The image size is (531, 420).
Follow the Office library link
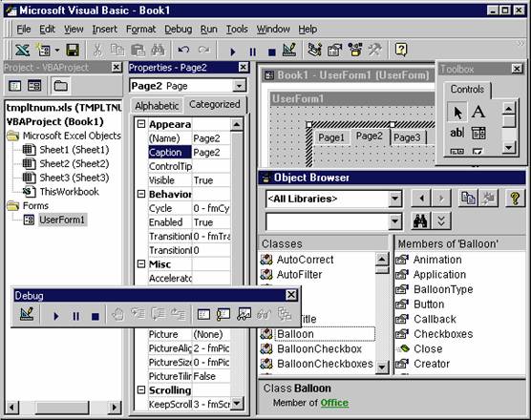[334, 403]
